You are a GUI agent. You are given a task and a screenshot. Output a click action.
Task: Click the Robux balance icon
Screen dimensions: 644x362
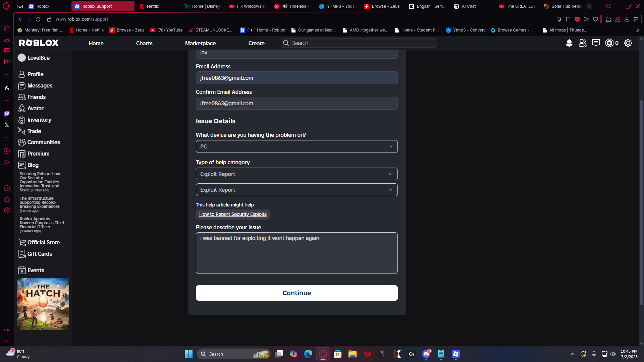[x=609, y=43]
